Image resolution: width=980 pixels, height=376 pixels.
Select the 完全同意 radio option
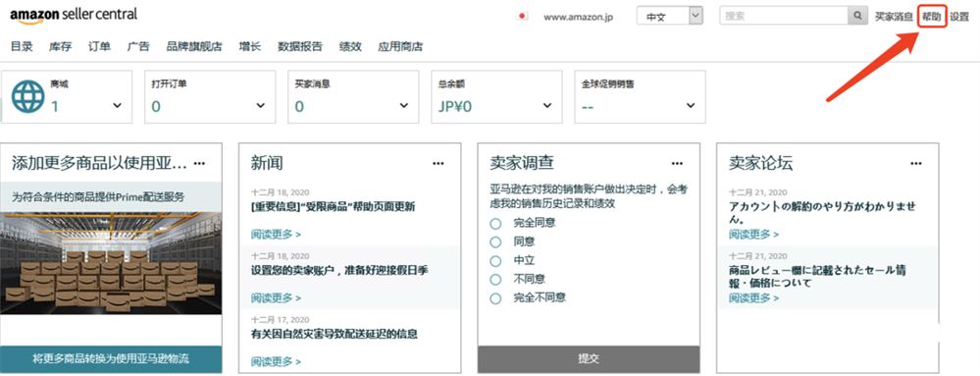495,224
